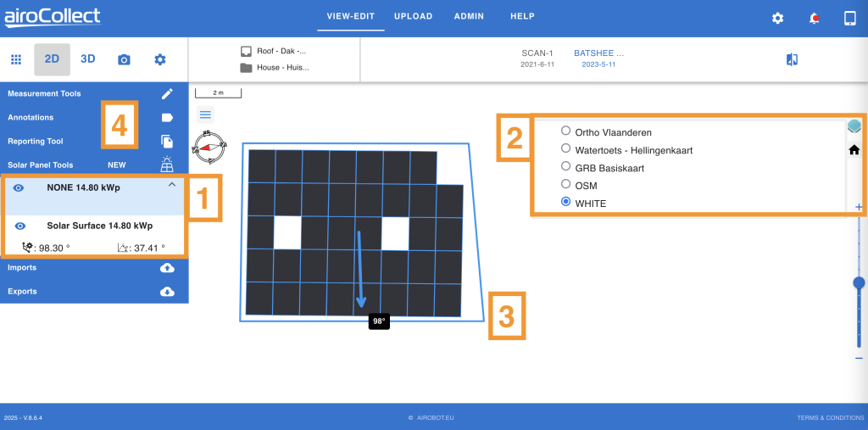Open the Reporting Tool copy icon

pyautogui.click(x=167, y=142)
